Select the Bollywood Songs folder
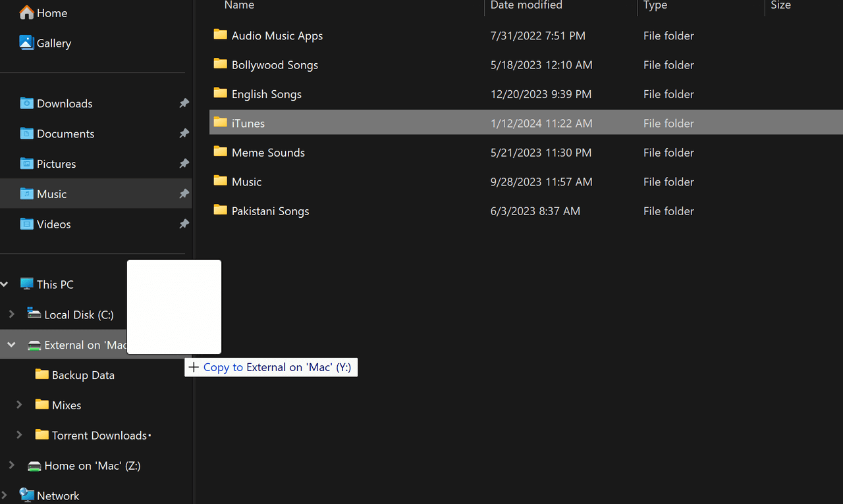The width and height of the screenshot is (843, 504). (275, 65)
